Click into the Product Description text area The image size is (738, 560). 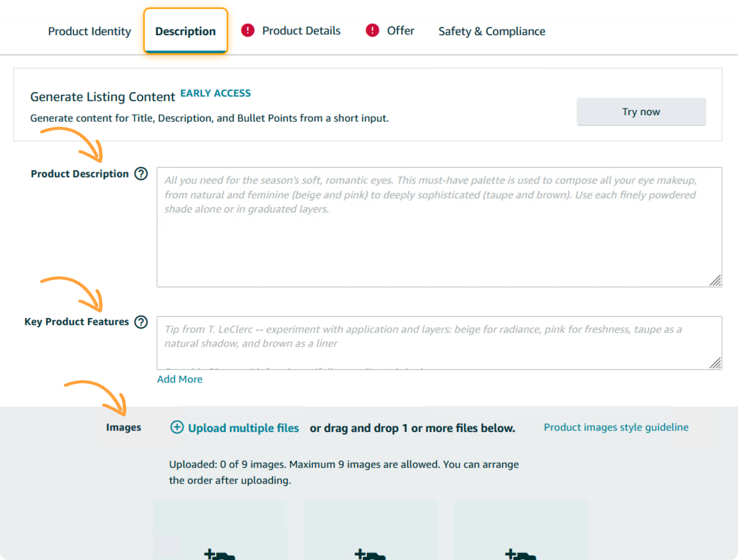pos(439,226)
